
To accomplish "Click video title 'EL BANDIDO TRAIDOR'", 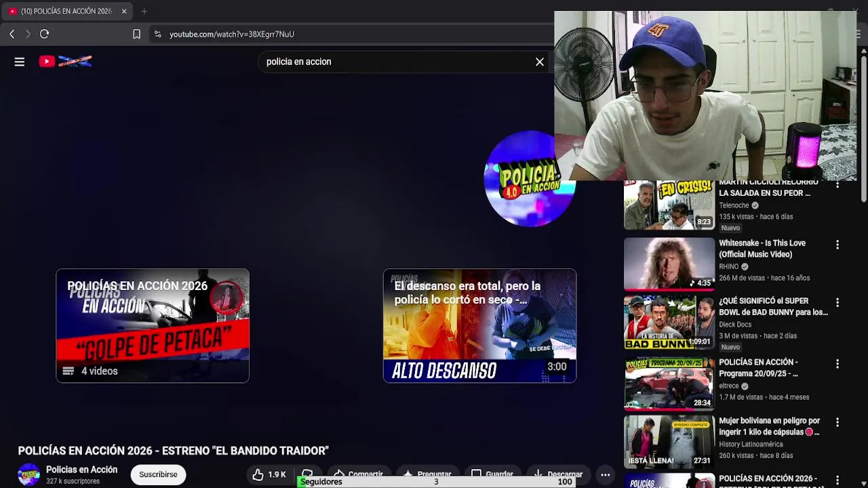I will pos(173,451).
